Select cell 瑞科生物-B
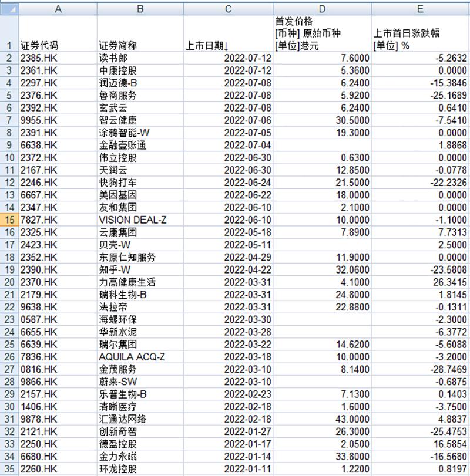The width and height of the screenshot is (470, 476). [140, 295]
